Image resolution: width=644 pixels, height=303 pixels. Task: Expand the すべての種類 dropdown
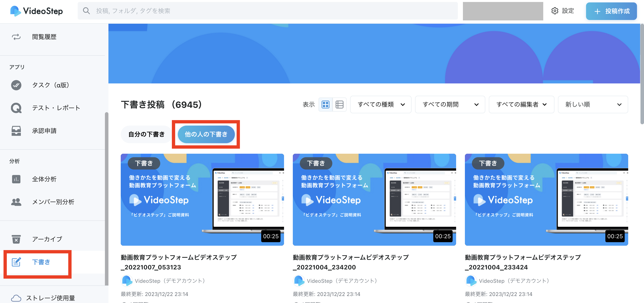click(381, 105)
